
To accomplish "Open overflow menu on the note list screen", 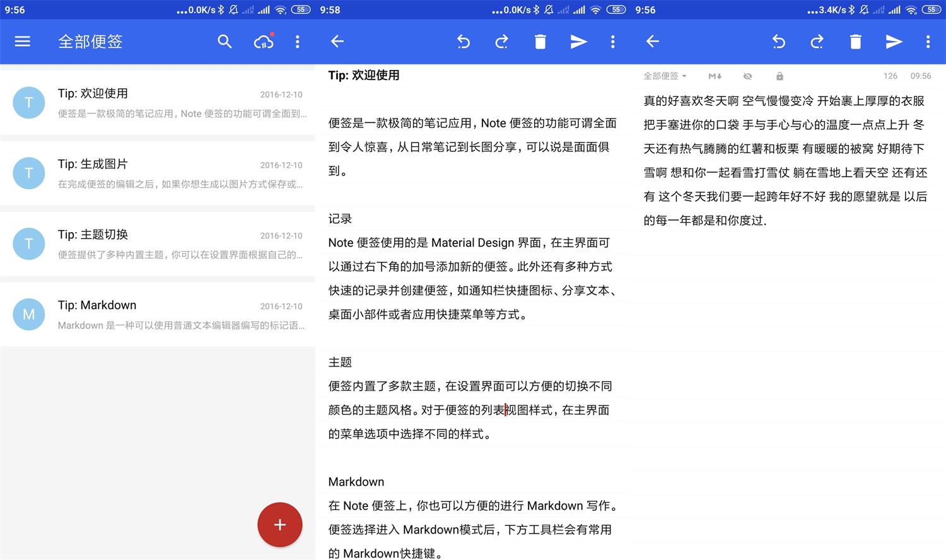I will (x=297, y=42).
